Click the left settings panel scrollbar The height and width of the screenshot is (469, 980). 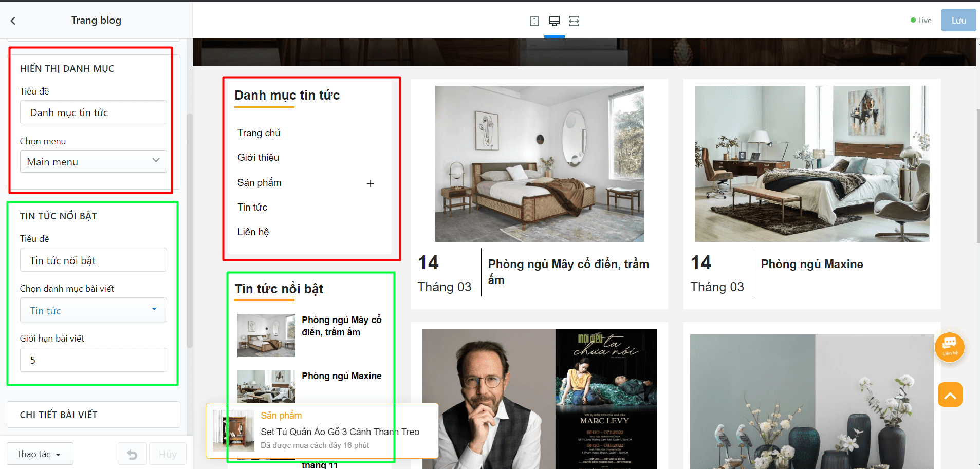pyautogui.click(x=190, y=231)
